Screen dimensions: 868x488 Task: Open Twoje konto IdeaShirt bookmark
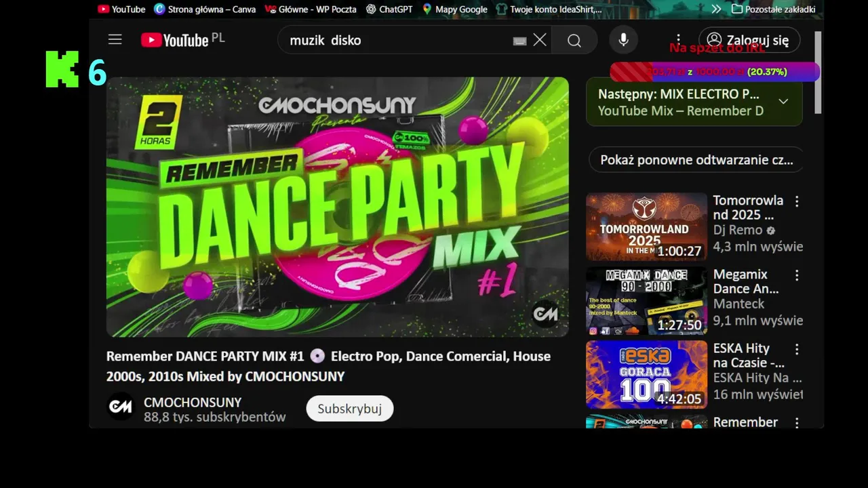[x=549, y=9]
